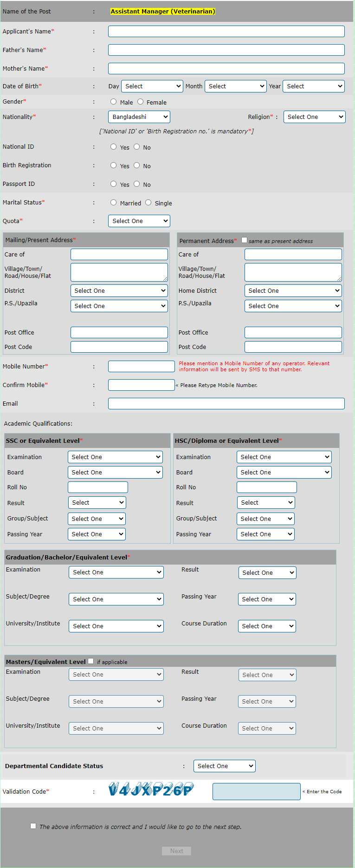Image resolution: width=355 pixels, height=868 pixels.
Task: Tick the Masters 'if applicable' checkbox
Action: (90, 661)
